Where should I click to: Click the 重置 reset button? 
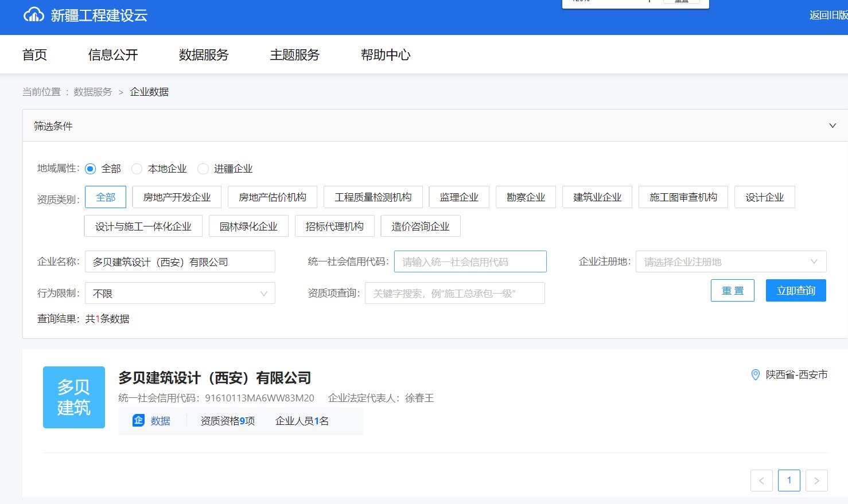pyautogui.click(x=733, y=291)
